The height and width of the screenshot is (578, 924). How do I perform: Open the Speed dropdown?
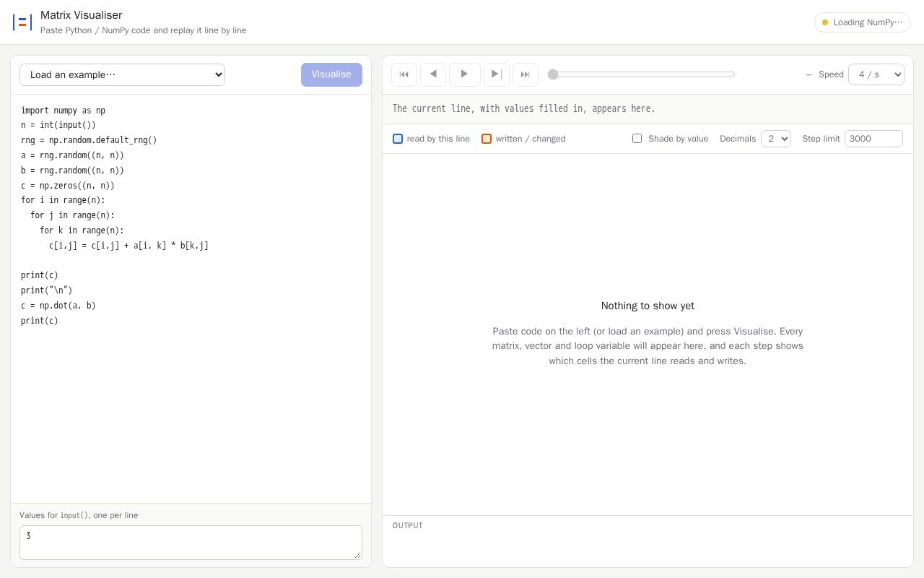876,74
